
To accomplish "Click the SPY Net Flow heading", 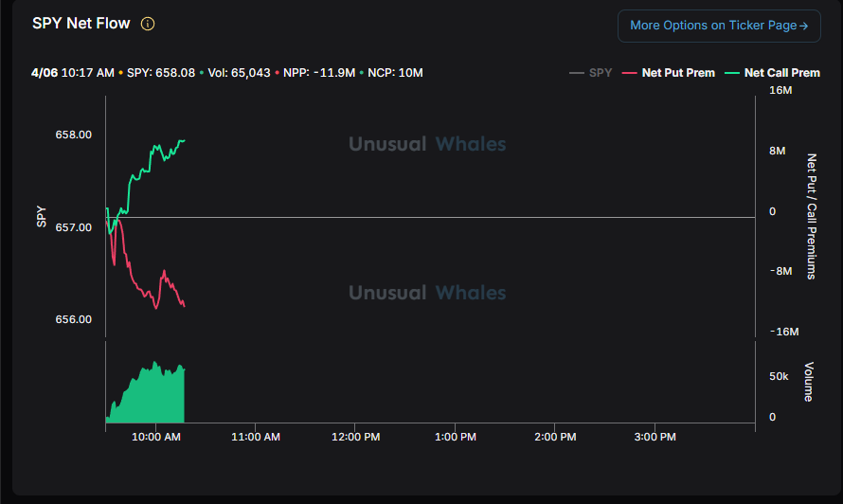I will pyautogui.click(x=81, y=24).
